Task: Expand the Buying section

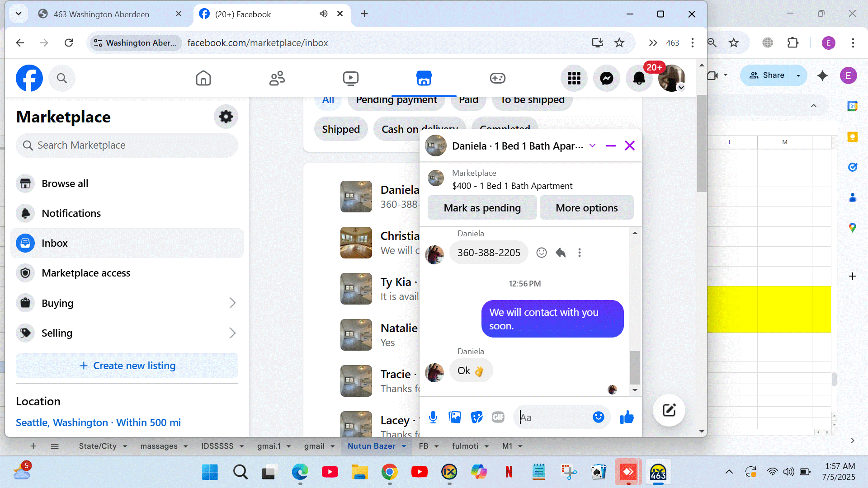Action: [232, 303]
